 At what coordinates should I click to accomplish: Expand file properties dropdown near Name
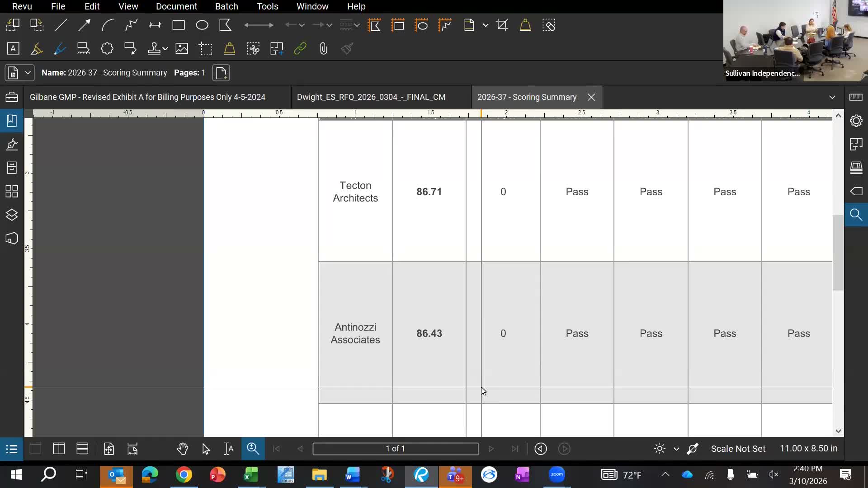point(28,73)
